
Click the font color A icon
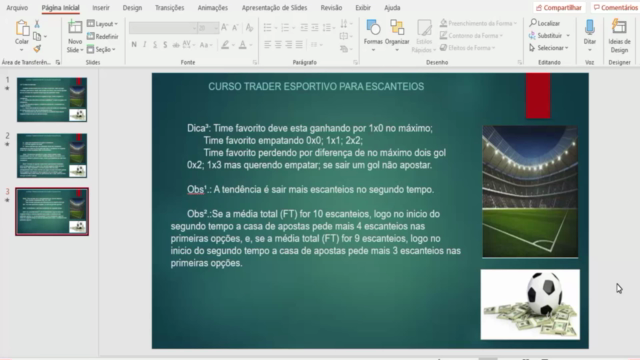(242, 44)
